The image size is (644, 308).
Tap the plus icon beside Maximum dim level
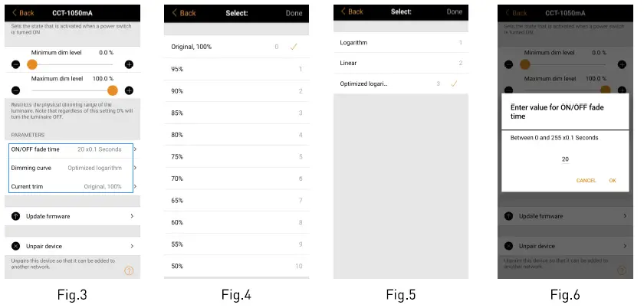(x=129, y=90)
